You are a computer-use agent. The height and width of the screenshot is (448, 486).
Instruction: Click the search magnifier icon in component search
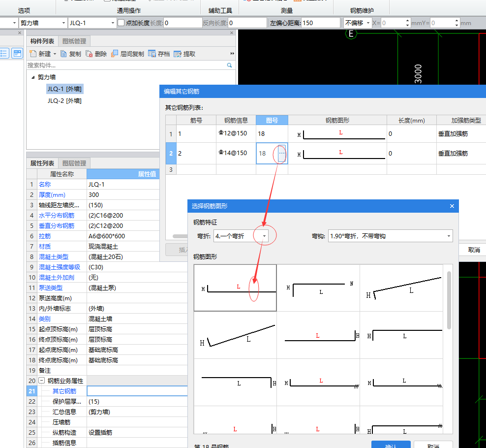229,65
